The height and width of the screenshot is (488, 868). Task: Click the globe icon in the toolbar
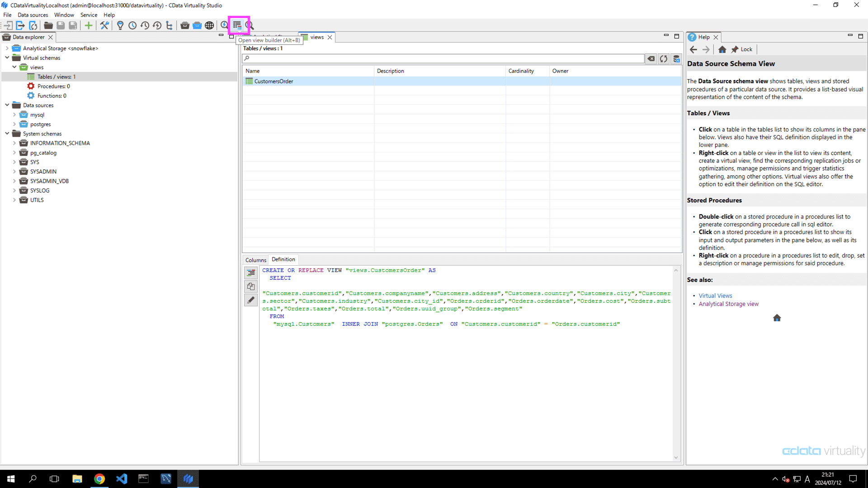coord(209,25)
